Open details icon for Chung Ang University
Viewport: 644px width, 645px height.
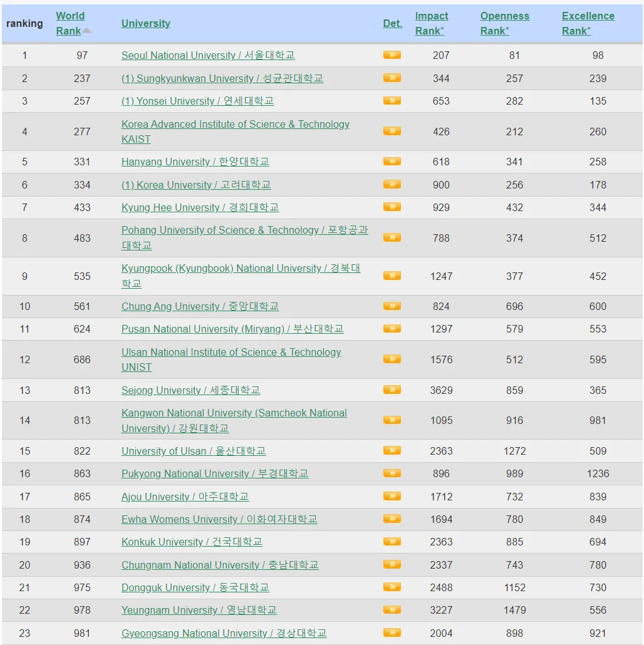tap(392, 306)
